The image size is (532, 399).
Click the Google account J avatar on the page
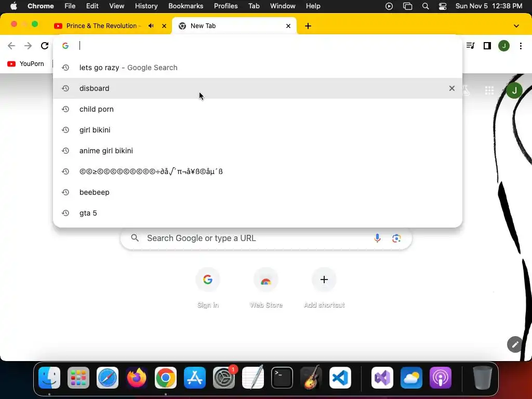coord(514,90)
